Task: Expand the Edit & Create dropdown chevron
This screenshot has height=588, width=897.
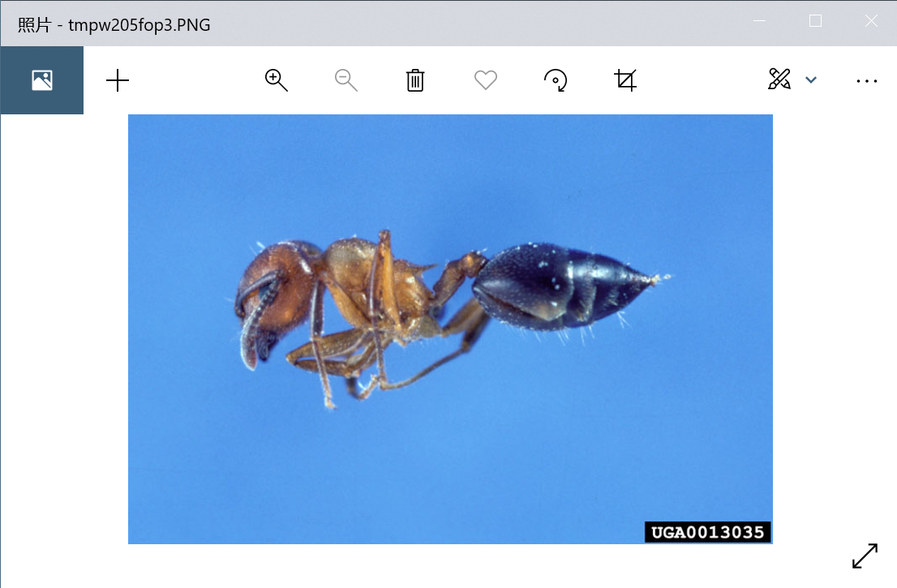Action: 810,80
